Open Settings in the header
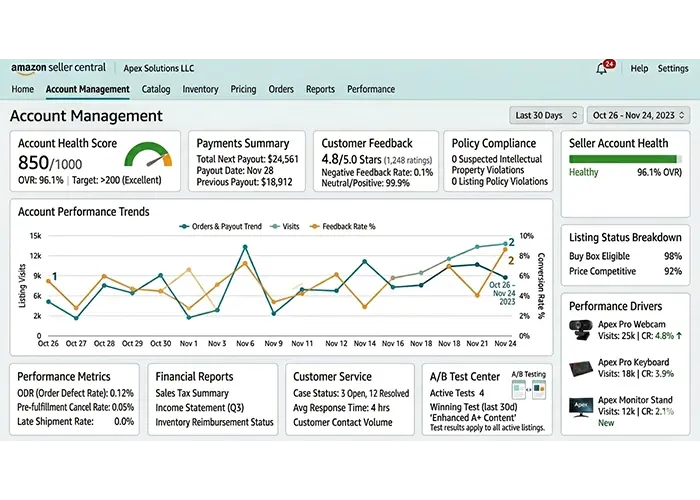This screenshot has width=700, height=500. 673,68
